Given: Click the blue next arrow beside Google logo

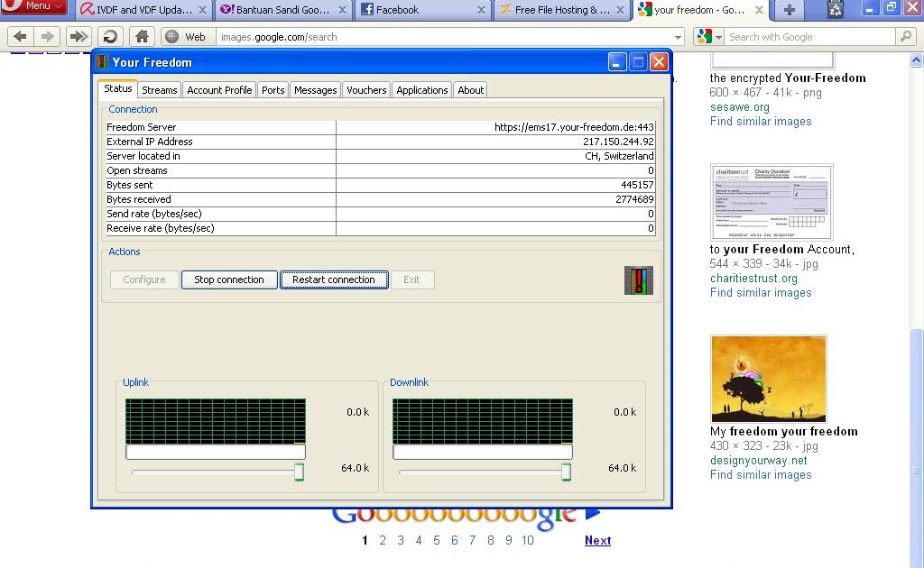Looking at the screenshot, I should [x=592, y=513].
